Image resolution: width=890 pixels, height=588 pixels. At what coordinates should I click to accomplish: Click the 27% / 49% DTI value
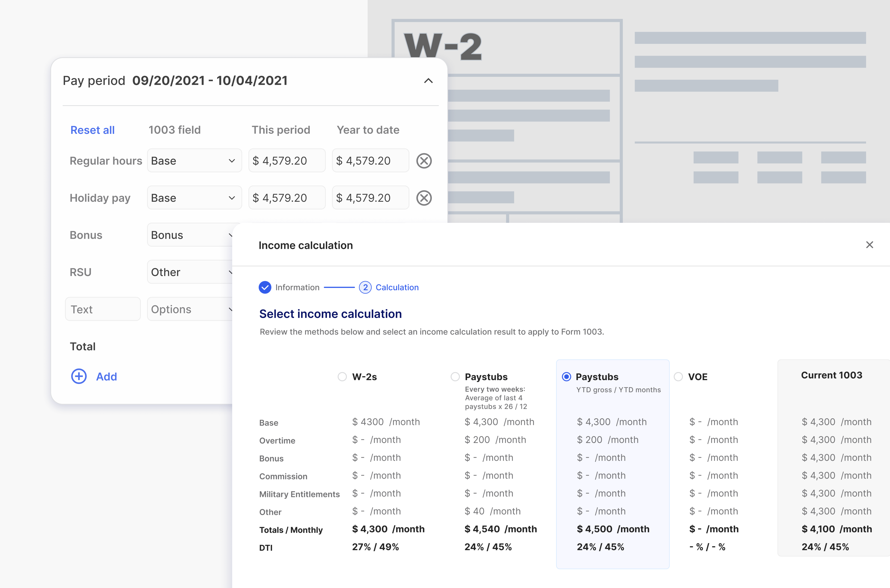pyautogui.click(x=375, y=547)
